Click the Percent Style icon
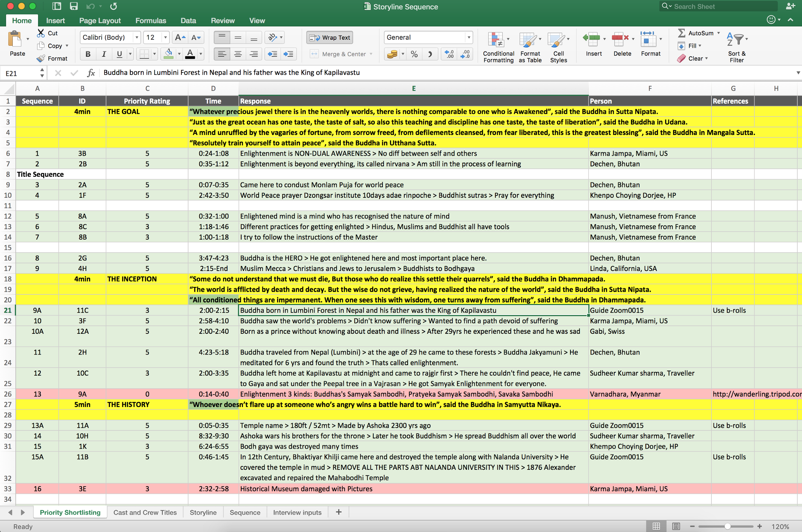 pyautogui.click(x=414, y=54)
